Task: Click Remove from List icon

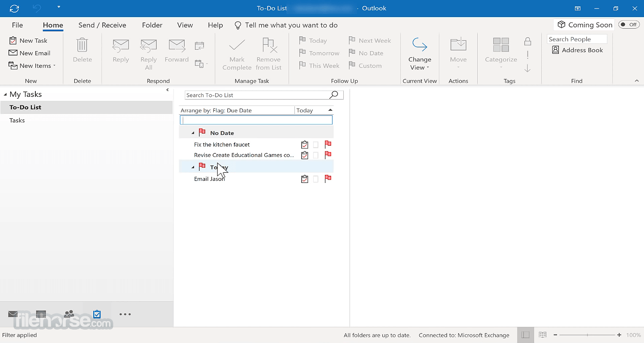Action: [x=269, y=45]
